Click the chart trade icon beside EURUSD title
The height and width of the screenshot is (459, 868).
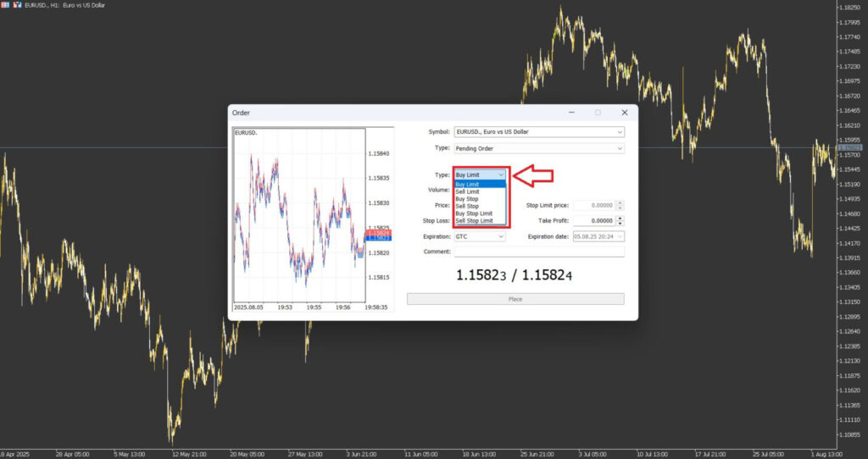[x=18, y=5]
